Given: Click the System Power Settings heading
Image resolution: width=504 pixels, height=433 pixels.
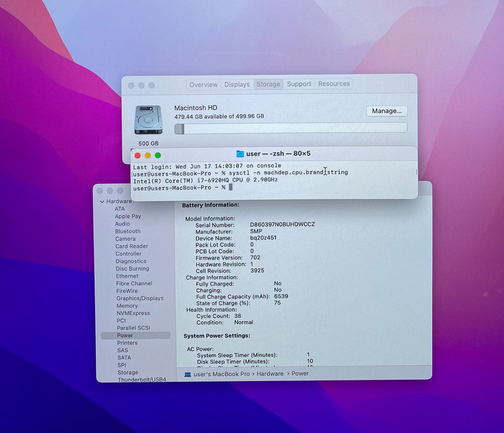Looking at the screenshot, I should [x=216, y=336].
